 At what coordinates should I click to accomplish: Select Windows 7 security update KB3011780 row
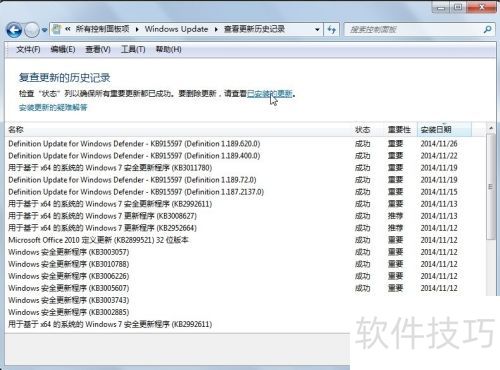tap(245, 168)
